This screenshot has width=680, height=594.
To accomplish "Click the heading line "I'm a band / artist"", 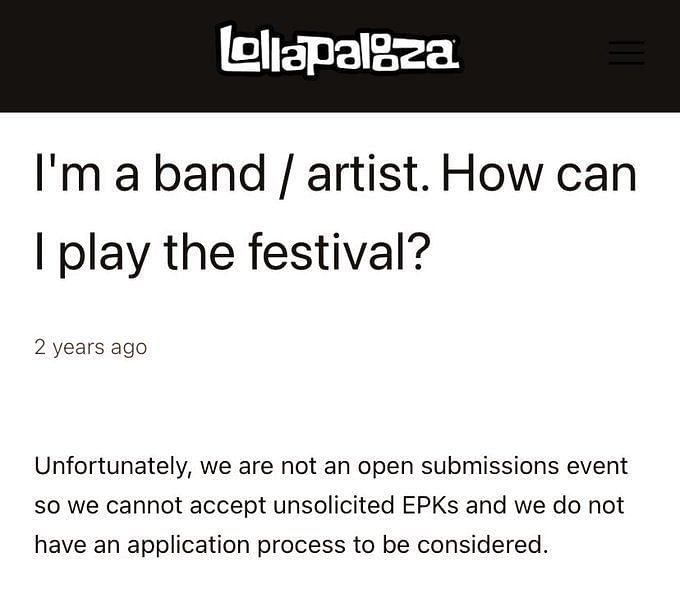I will coord(232,174).
